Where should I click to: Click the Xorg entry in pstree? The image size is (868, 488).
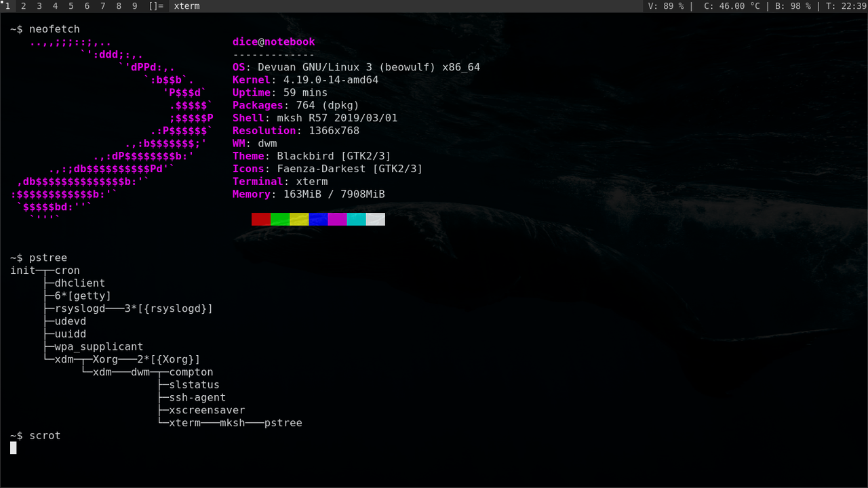[105, 359]
